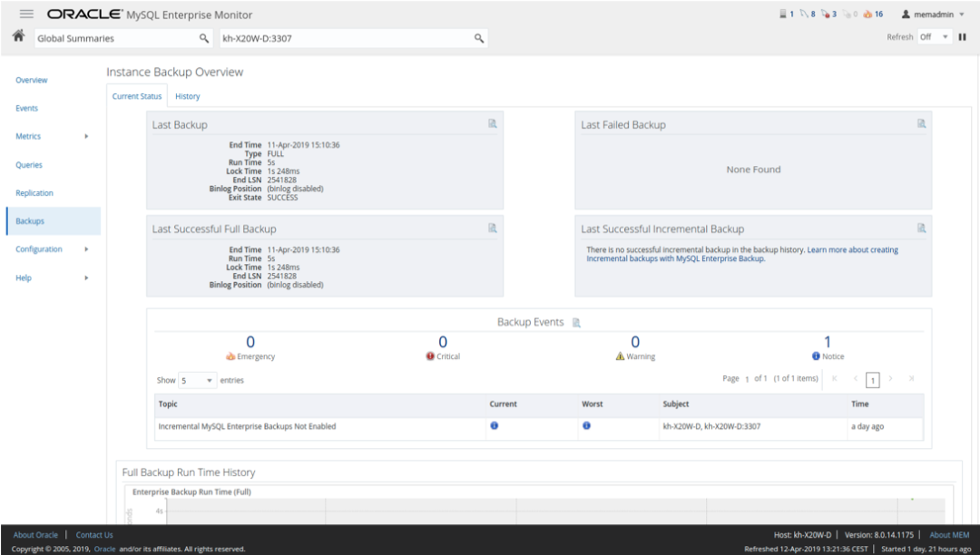Open the Last Backup details icon
The width and height of the screenshot is (980, 555).
493,124
